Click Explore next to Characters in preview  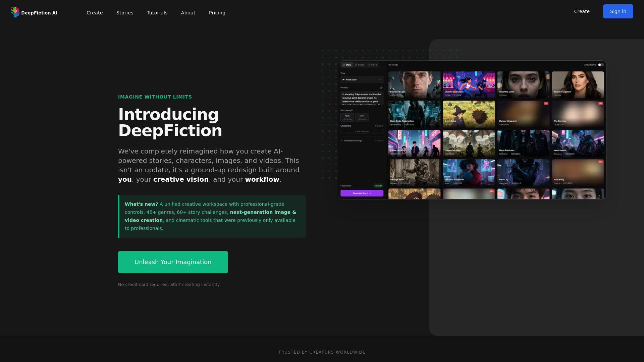point(379,126)
